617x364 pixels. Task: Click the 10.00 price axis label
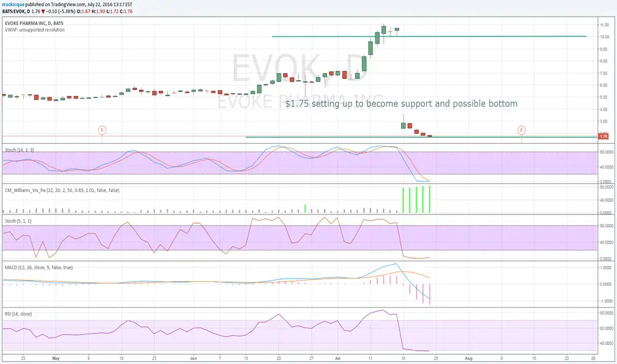604,37
